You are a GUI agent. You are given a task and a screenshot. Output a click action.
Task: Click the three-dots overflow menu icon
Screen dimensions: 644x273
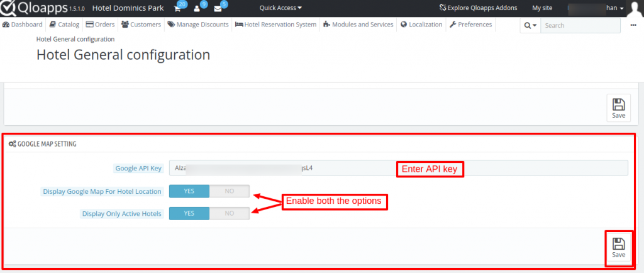click(x=633, y=25)
